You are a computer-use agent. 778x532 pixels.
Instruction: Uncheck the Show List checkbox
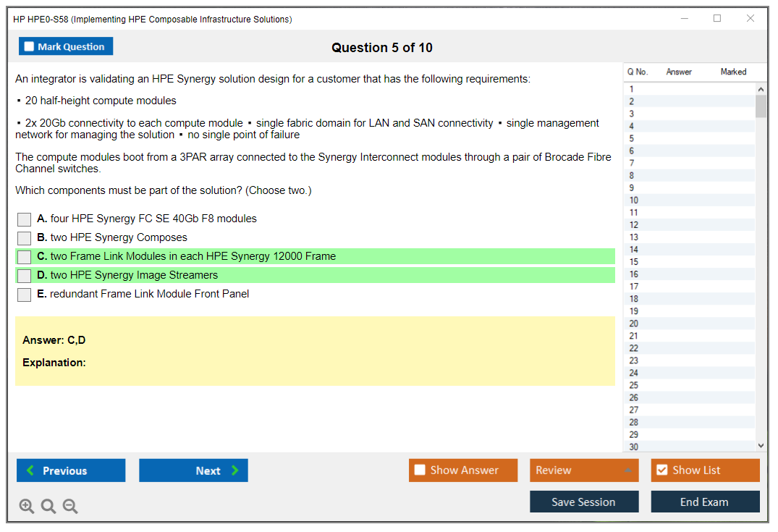tap(661, 470)
